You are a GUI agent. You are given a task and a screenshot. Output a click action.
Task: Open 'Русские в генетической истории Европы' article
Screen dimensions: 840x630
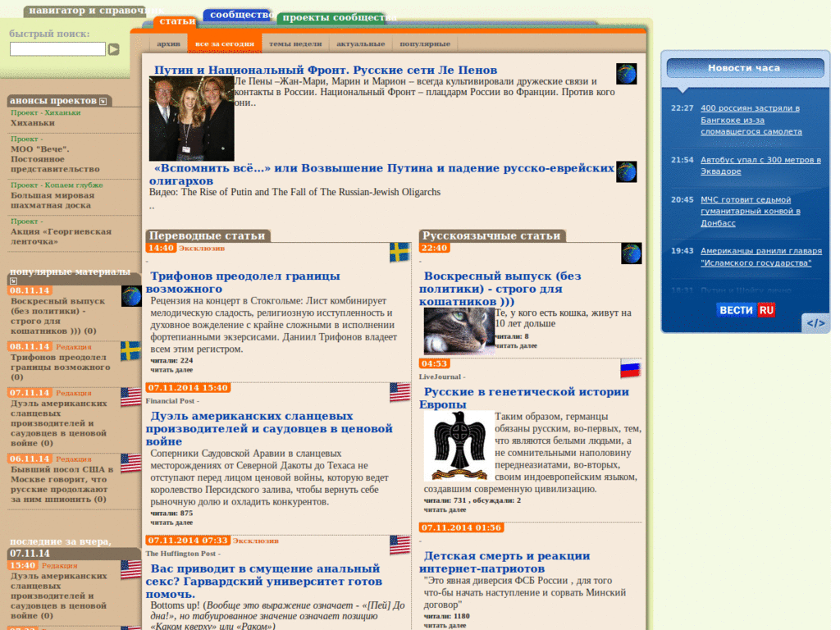tap(525, 398)
